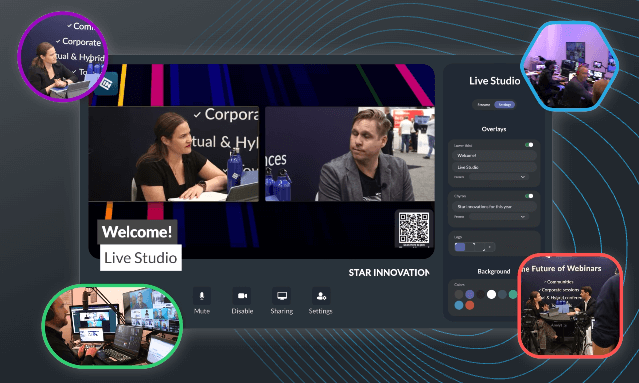Edit the 'Star innovations for this year' chyron field
Image resolution: width=639 pixels, height=383 pixels.
click(x=494, y=207)
